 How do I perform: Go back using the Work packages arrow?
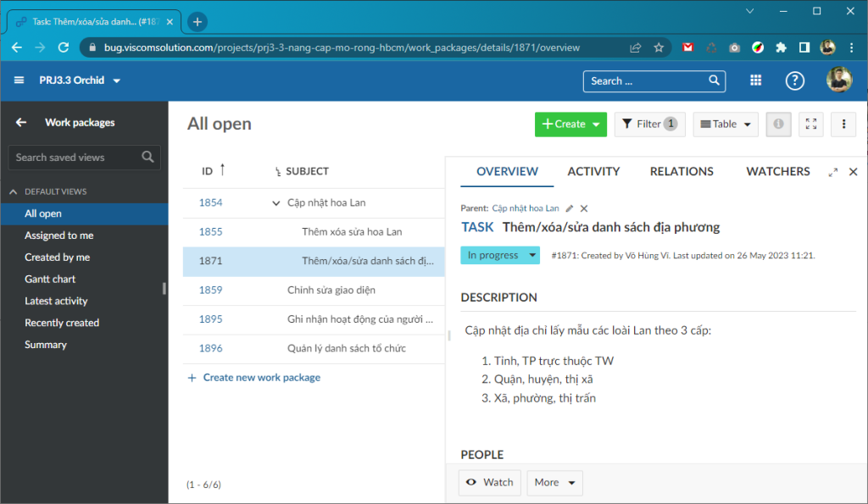(x=20, y=122)
